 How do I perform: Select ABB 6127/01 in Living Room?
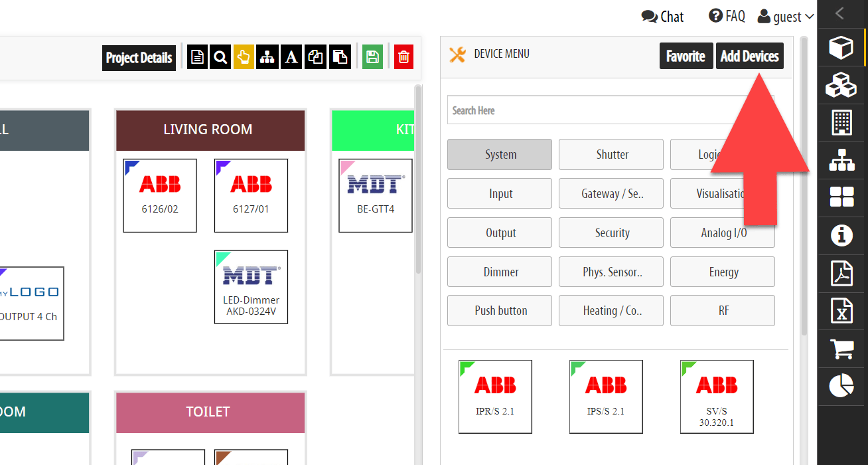tap(251, 195)
